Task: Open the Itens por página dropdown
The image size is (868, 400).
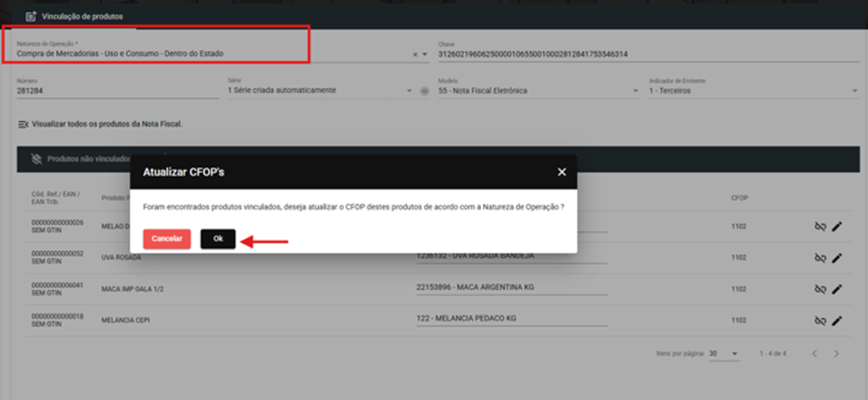Action: tap(724, 354)
